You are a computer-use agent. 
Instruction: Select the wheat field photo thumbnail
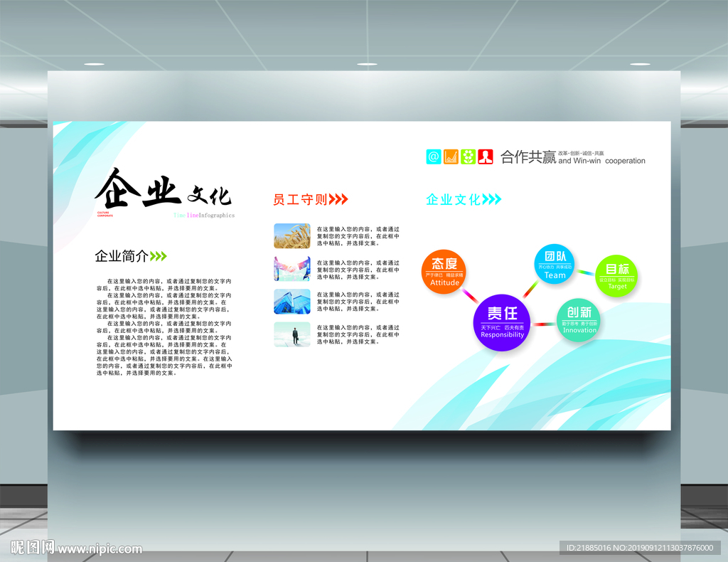pyautogui.click(x=291, y=235)
